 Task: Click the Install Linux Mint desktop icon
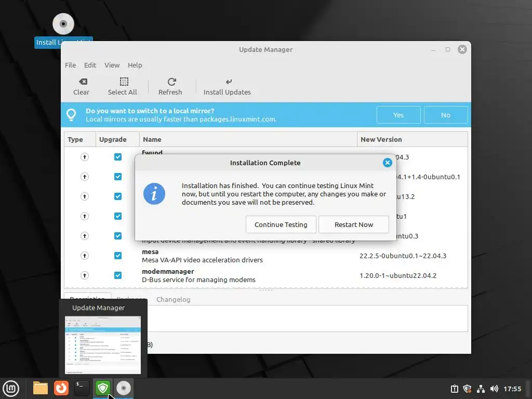(63, 24)
